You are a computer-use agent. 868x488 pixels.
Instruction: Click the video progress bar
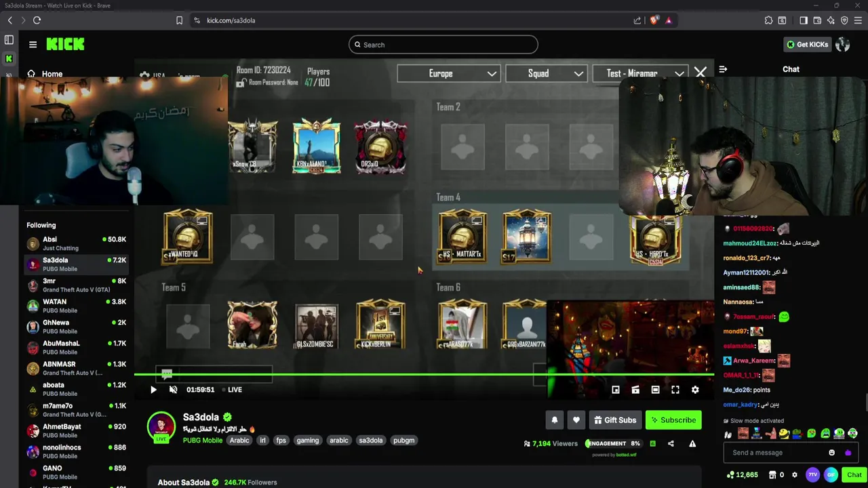(424, 374)
